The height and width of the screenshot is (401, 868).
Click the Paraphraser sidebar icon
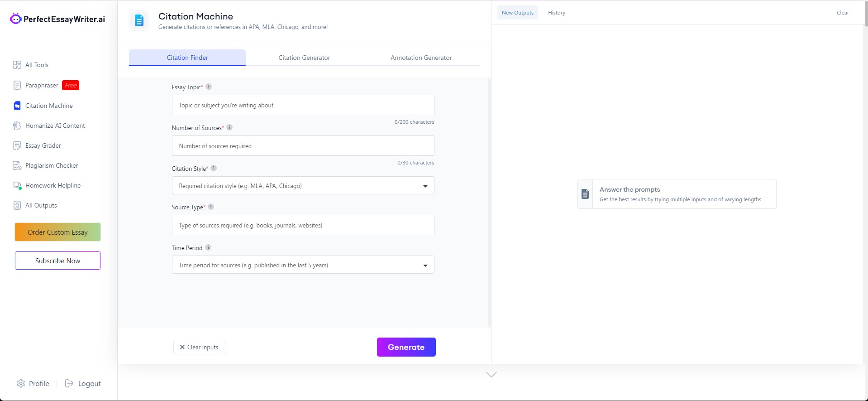tap(17, 85)
